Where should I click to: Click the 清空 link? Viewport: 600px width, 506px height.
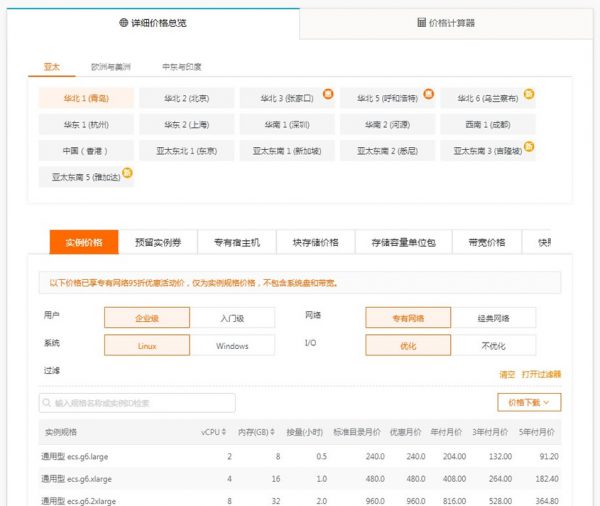pyautogui.click(x=507, y=374)
